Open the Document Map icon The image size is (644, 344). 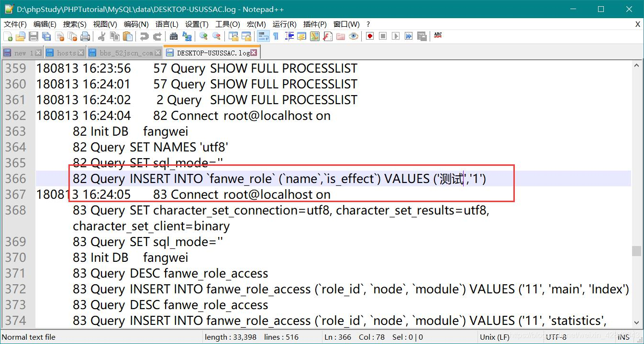click(x=314, y=36)
